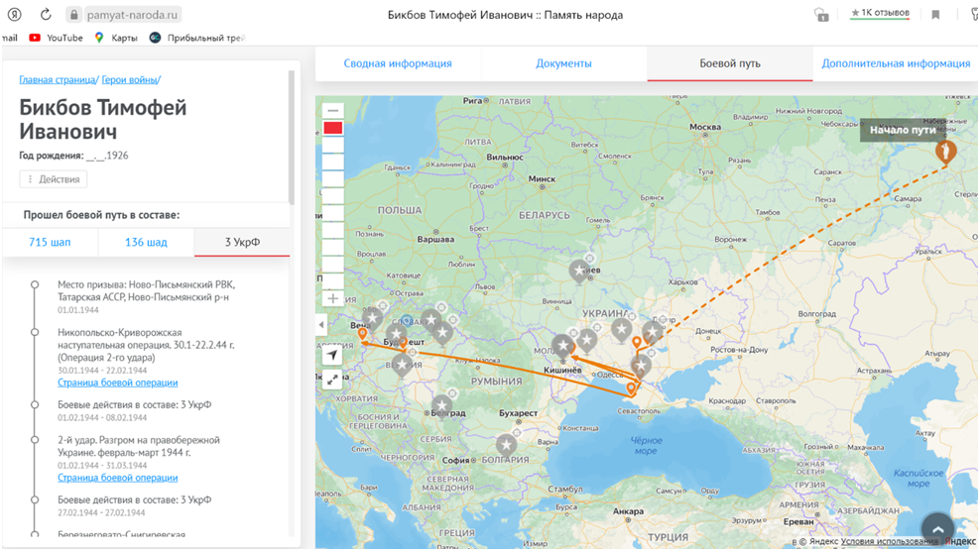Select the '136 шад' unit tab

click(x=146, y=242)
